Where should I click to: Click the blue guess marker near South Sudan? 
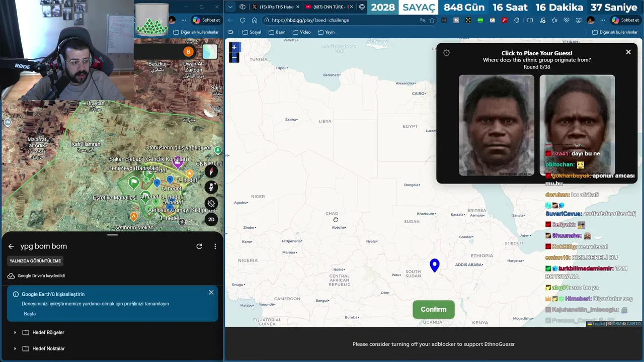point(435,265)
